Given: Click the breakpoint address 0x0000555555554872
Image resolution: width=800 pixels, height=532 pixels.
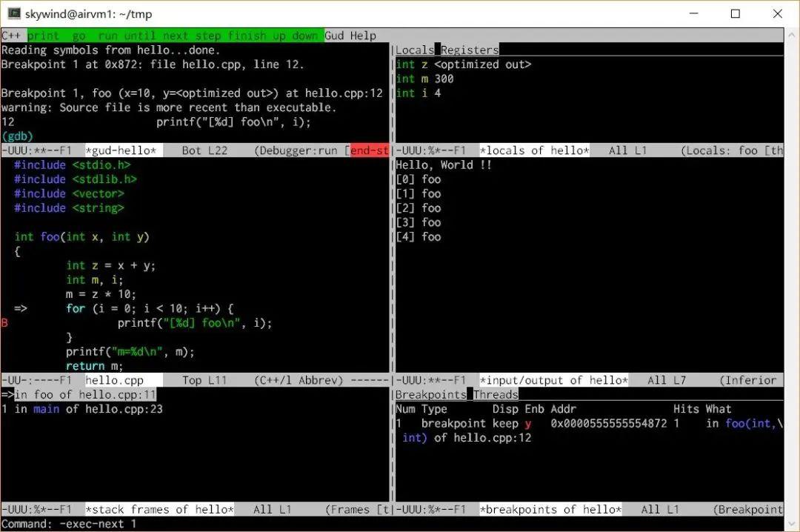Looking at the screenshot, I should point(609,423).
